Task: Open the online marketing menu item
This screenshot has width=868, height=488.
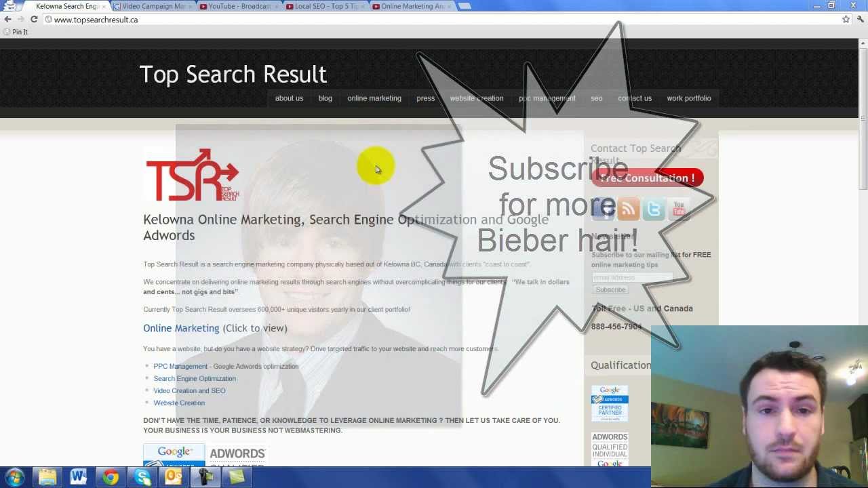Action: 374,98
